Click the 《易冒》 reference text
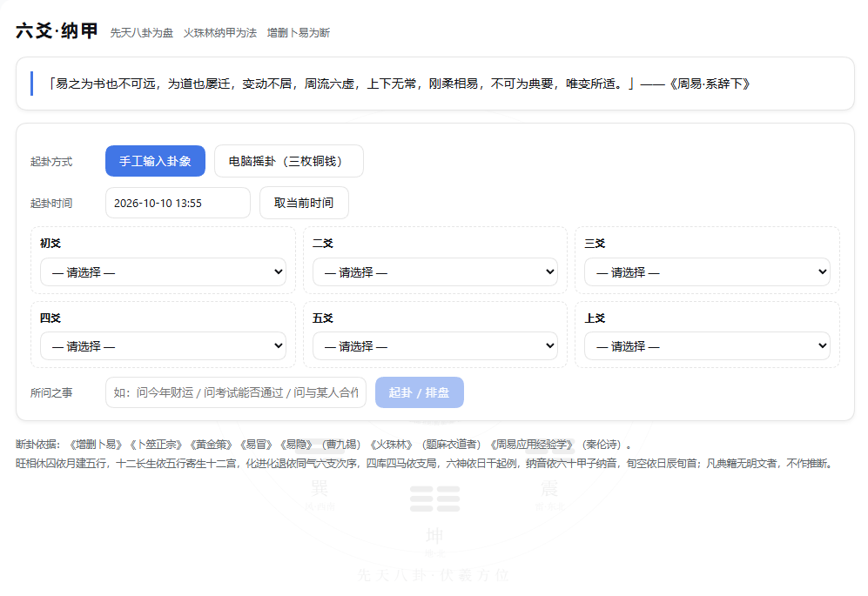The height and width of the screenshot is (596, 868). click(257, 445)
